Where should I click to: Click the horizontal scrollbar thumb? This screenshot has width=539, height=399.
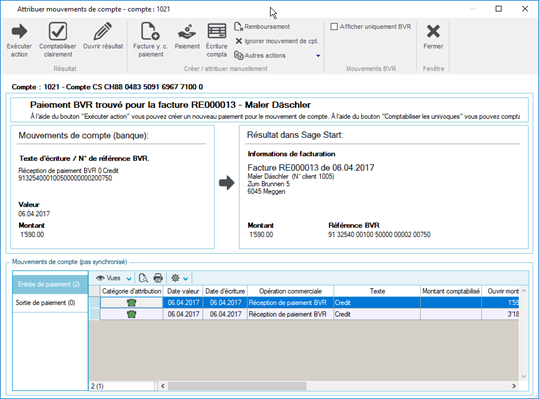click(237, 386)
